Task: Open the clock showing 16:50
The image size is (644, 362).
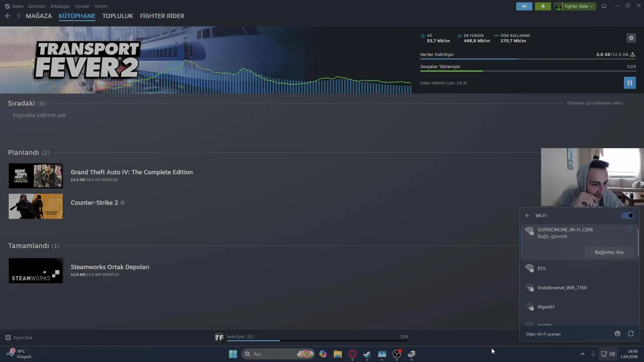Action: [629, 354]
